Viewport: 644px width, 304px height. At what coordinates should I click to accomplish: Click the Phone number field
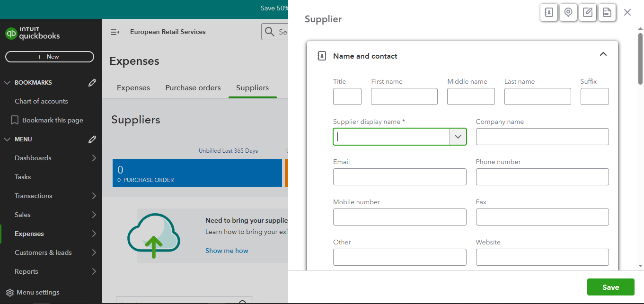click(x=542, y=177)
